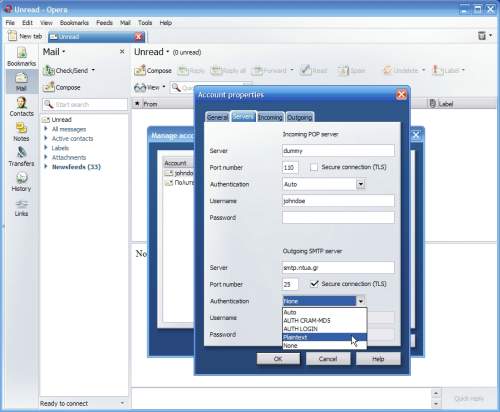Close the Unread tab with red X

pos(139,37)
